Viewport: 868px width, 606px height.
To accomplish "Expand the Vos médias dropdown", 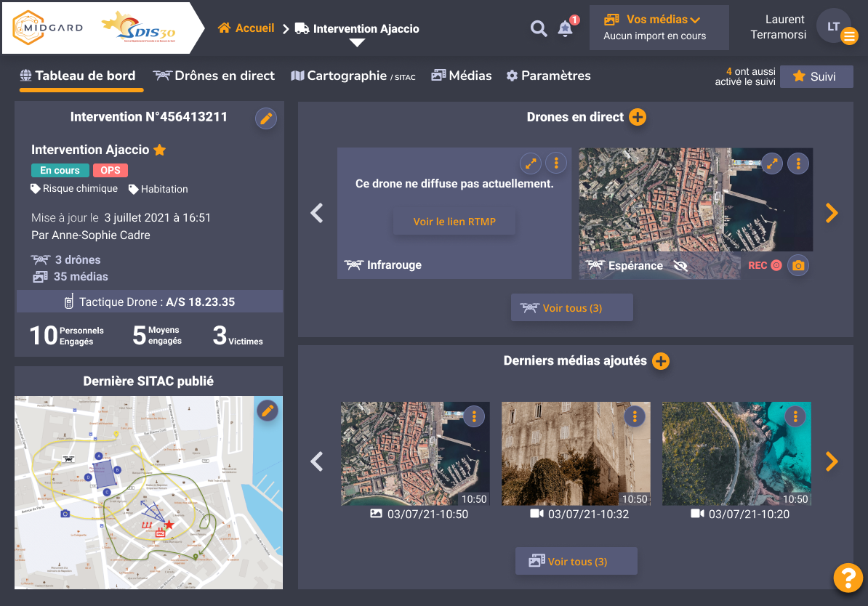I will click(659, 20).
